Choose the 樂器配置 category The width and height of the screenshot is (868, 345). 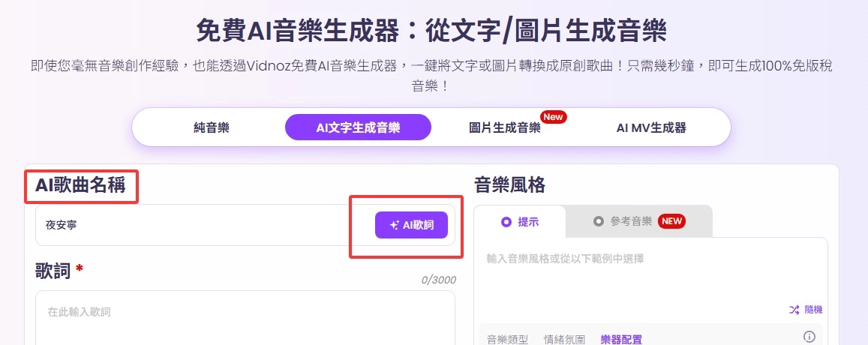tap(621, 339)
